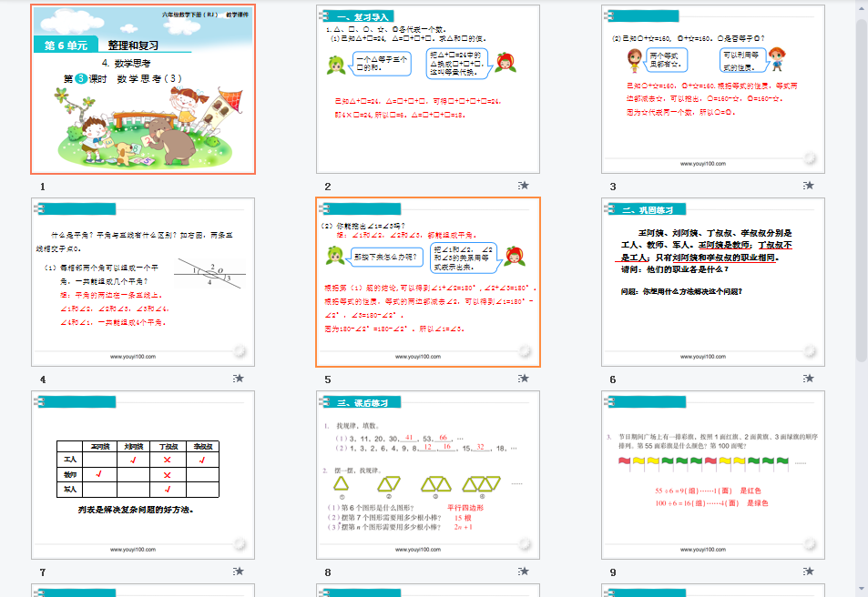The image size is (868, 597).
Task: Select slide 6 thumbnail 二、巩固练习
Action: (x=713, y=282)
